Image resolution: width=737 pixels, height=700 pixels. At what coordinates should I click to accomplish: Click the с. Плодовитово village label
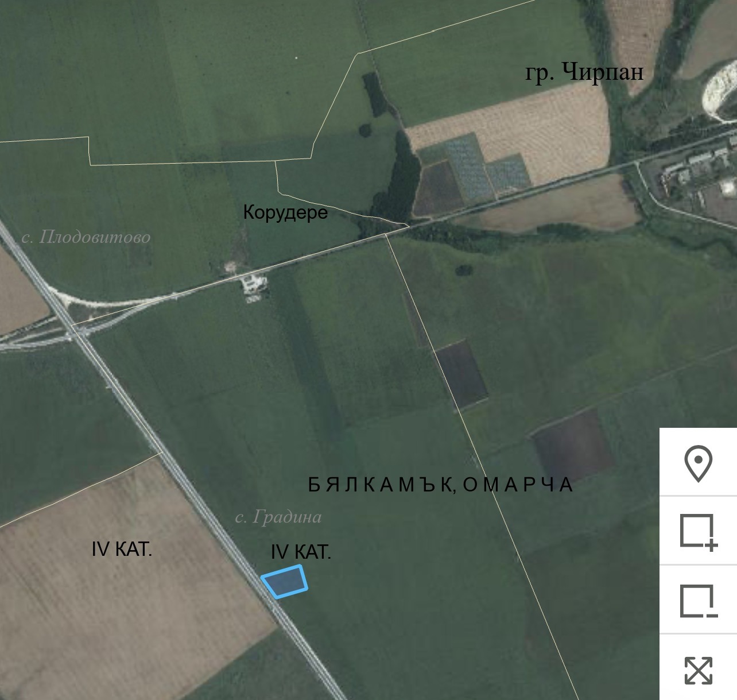point(86,237)
